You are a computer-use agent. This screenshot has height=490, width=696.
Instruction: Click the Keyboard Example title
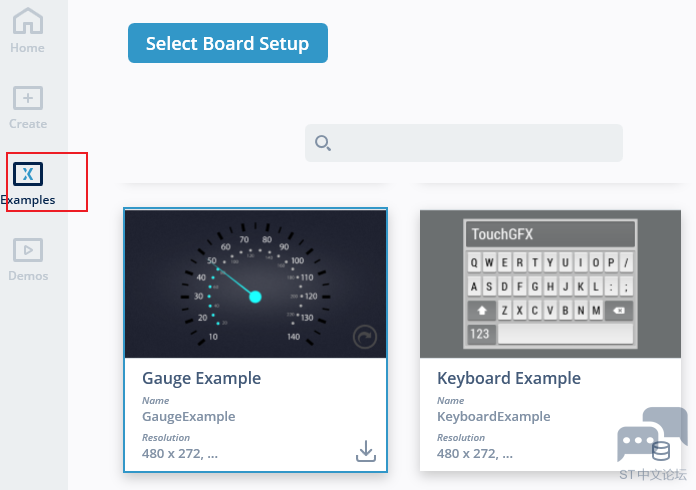(509, 379)
